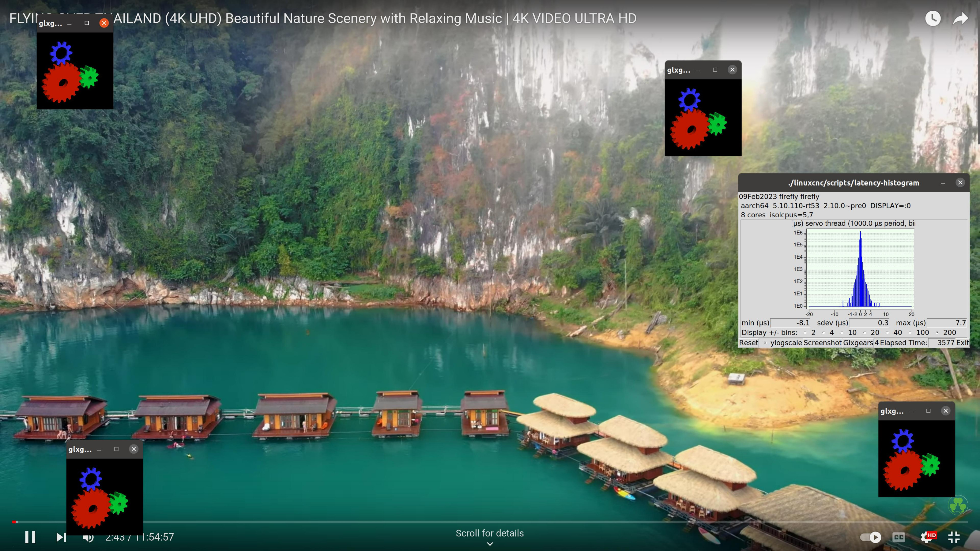This screenshot has width=980, height=551.
Task: Open the video settings gear
Action: point(927,537)
